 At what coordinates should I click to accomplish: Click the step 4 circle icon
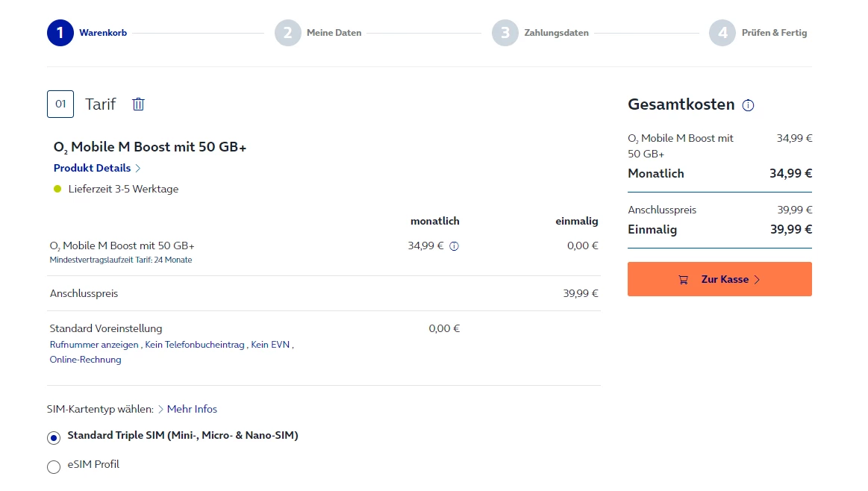pos(722,33)
